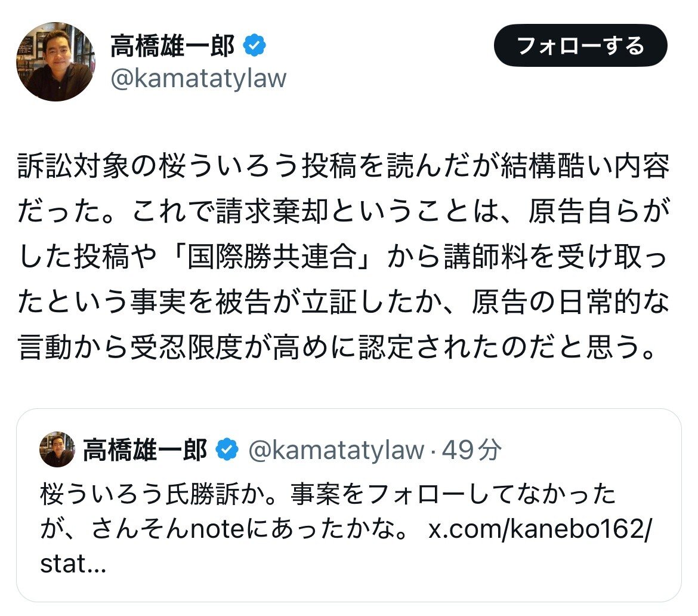Image resolution: width=698 pixels, height=616 pixels.
Task: Click the verified badge in the quoted post
Action: (227, 449)
